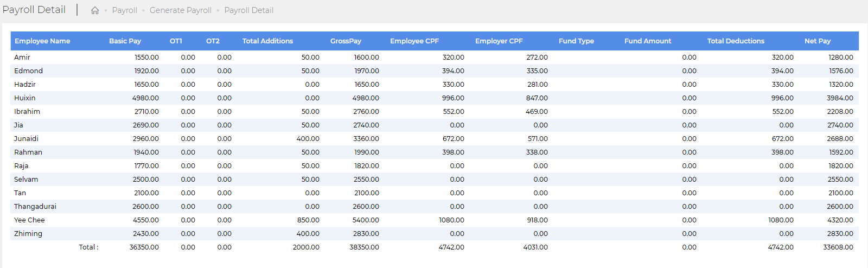The width and height of the screenshot is (868, 268).
Task: Click the Employee CPF column header
Action: (x=414, y=41)
